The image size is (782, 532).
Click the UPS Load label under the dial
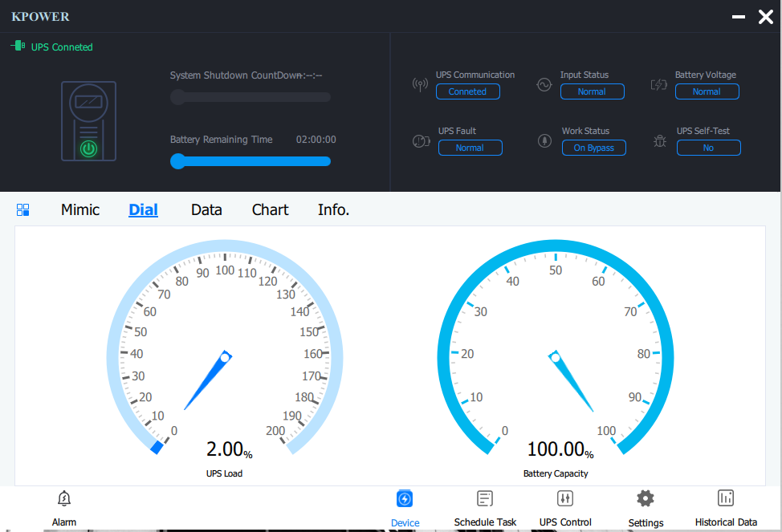(225, 473)
